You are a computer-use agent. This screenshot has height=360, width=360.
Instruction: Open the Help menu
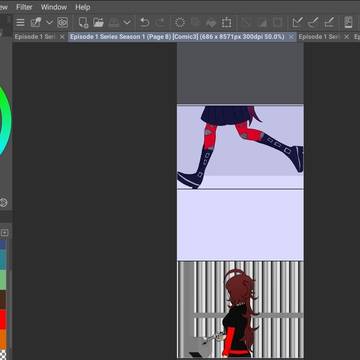pos(82,7)
